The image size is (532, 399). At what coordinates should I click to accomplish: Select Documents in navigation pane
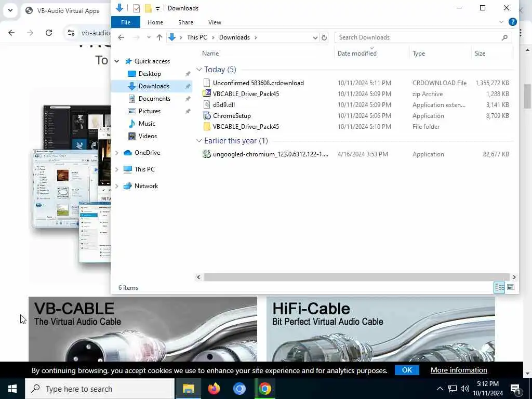pyautogui.click(x=154, y=99)
